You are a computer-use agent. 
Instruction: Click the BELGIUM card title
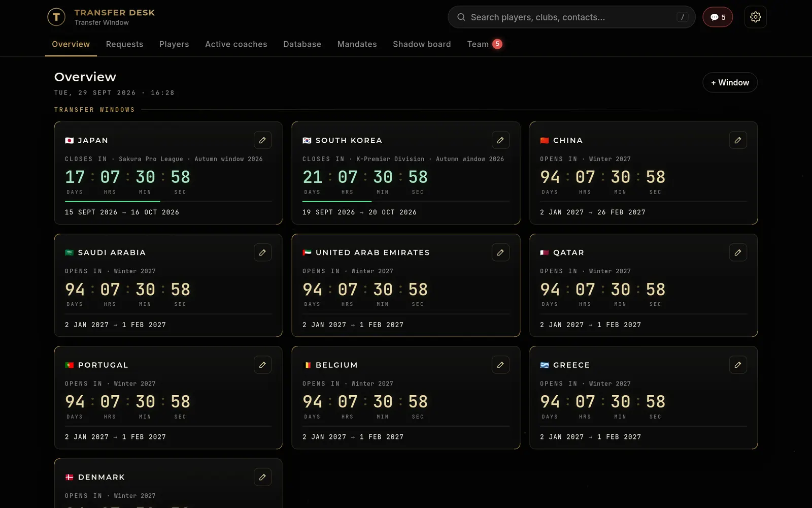coord(336,365)
